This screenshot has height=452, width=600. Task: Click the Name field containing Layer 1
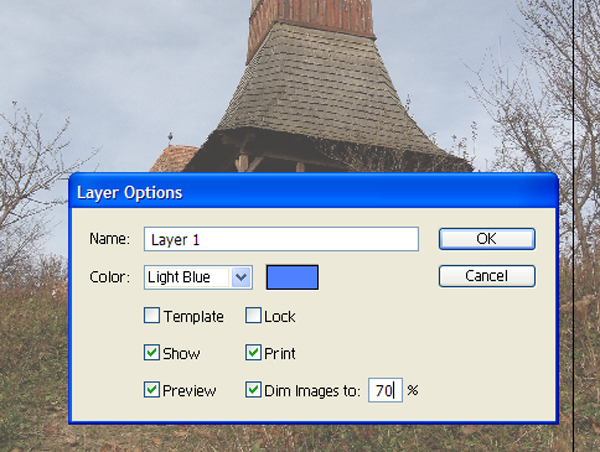coord(281,239)
